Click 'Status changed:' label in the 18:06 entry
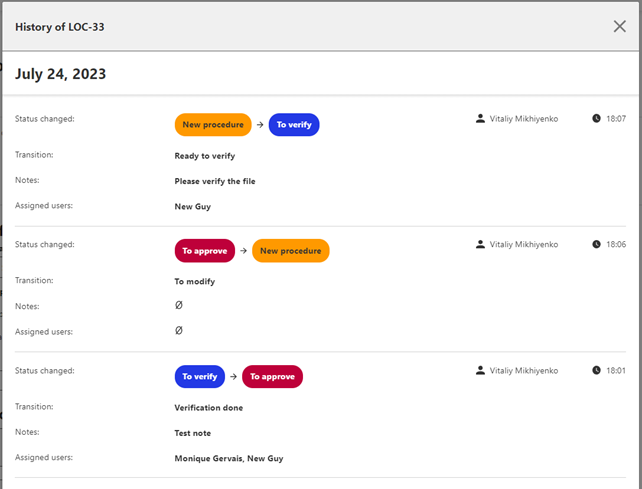Viewport: 642px width, 489px height. pos(45,244)
